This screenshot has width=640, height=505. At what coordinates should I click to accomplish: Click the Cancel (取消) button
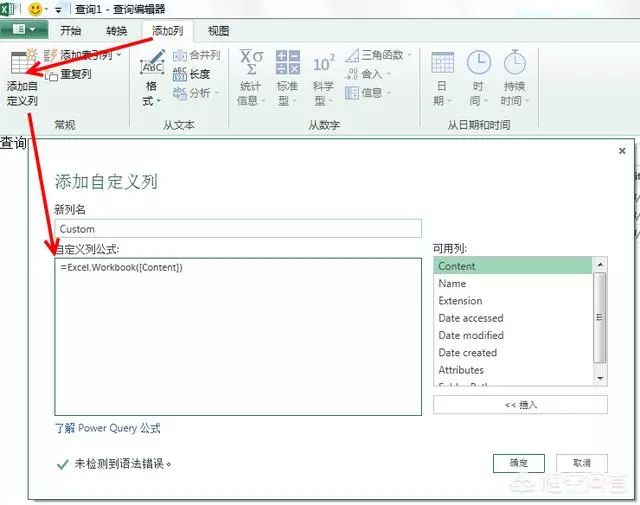pos(582,463)
